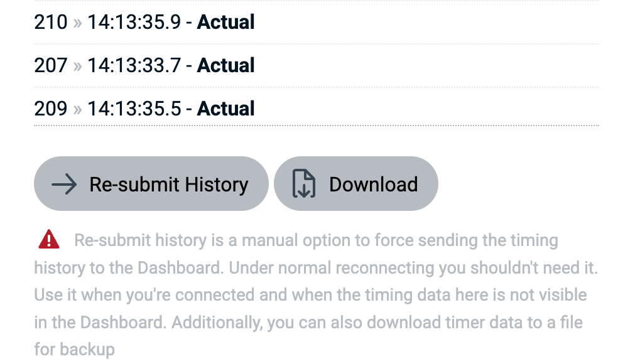Select the 14:13:35.5 timestamp

click(134, 109)
